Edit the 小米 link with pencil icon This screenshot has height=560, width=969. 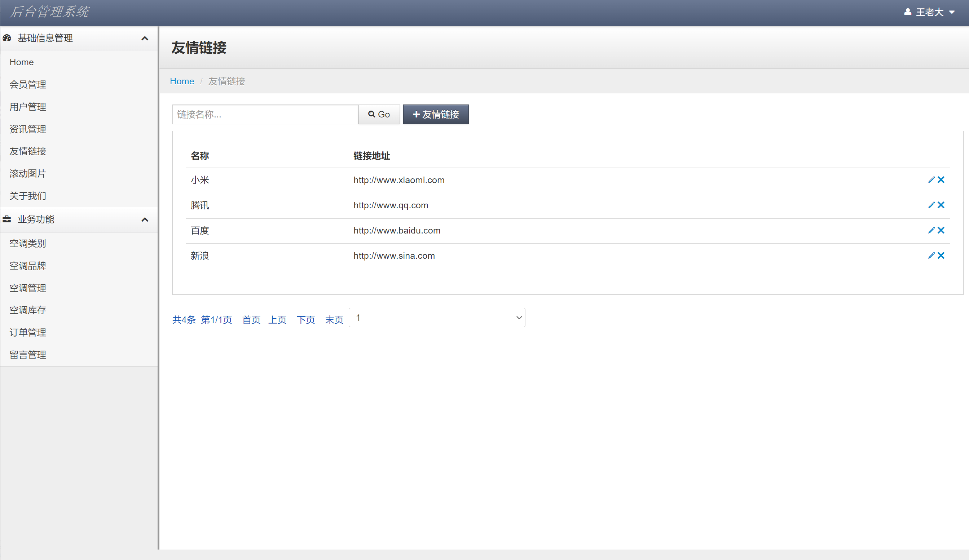coord(931,180)
